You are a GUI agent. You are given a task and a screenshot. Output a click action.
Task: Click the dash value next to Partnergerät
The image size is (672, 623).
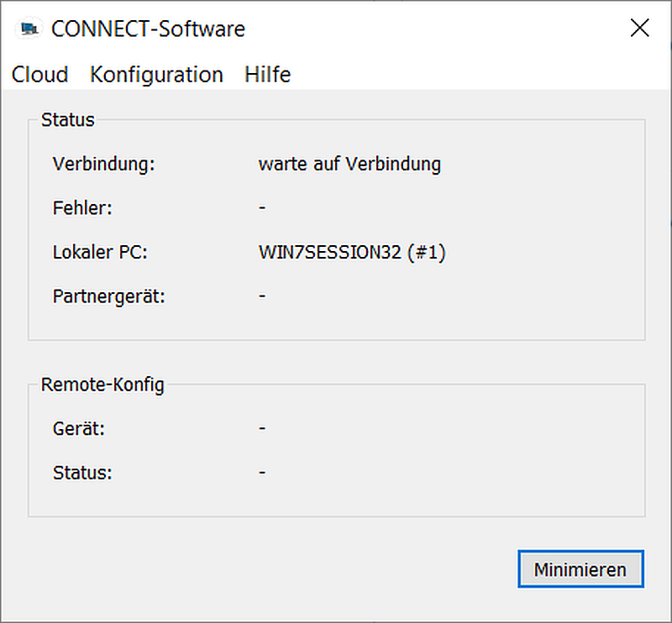(x=263, y=296)
